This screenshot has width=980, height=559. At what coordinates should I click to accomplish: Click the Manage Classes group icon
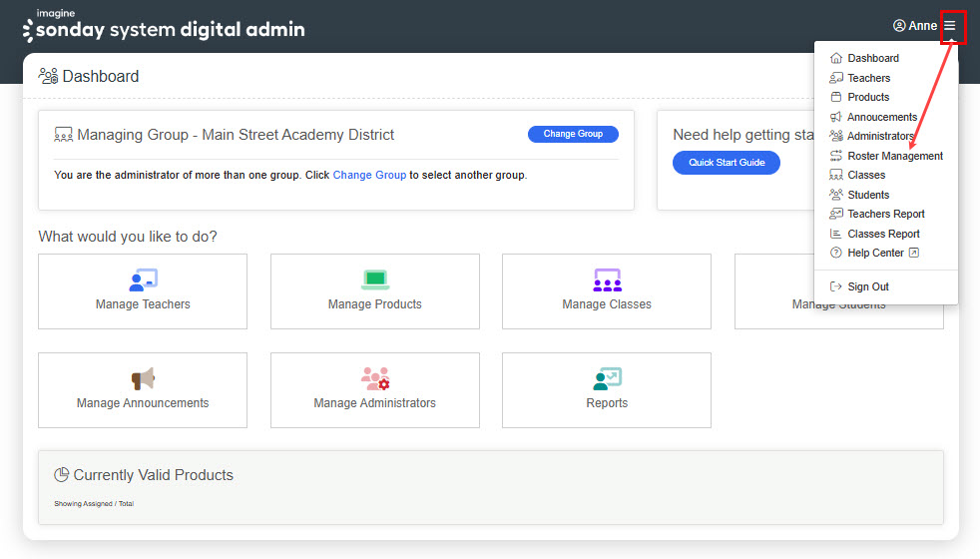(607, 280)
